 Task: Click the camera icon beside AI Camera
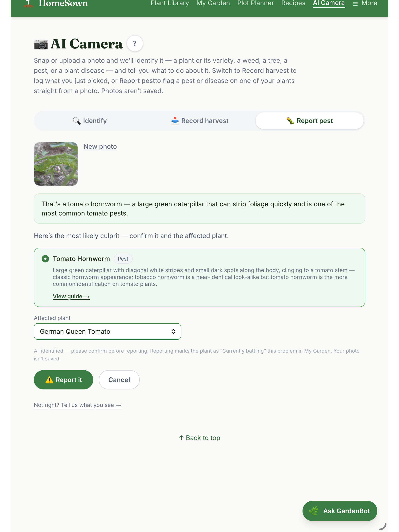[41, 44]
